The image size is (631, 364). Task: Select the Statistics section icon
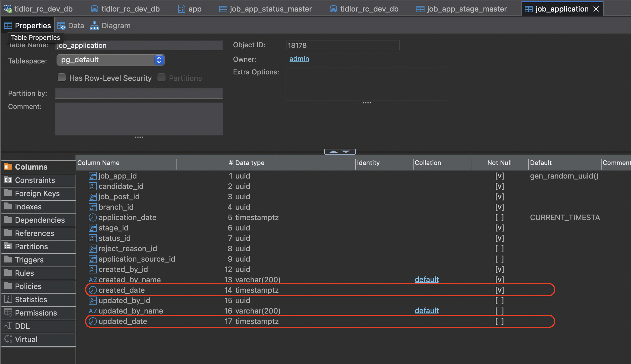point(8,299)
